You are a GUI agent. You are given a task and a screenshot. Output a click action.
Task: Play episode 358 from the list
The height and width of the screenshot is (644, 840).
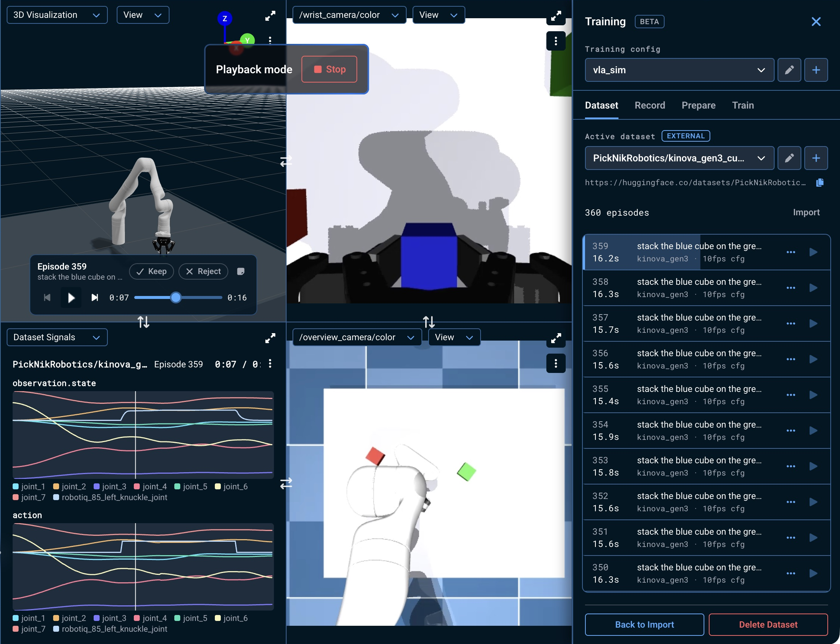[813, 288]
